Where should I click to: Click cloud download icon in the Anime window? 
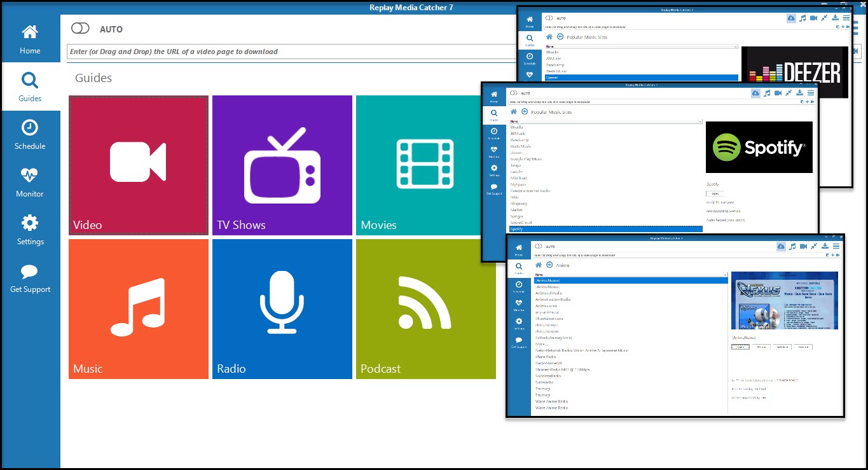(780, 246)
